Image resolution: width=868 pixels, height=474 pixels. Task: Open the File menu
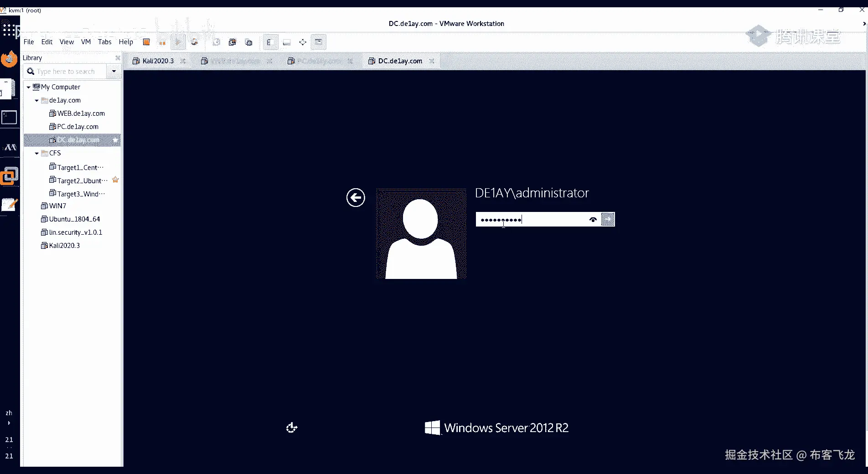click(29, 42)
